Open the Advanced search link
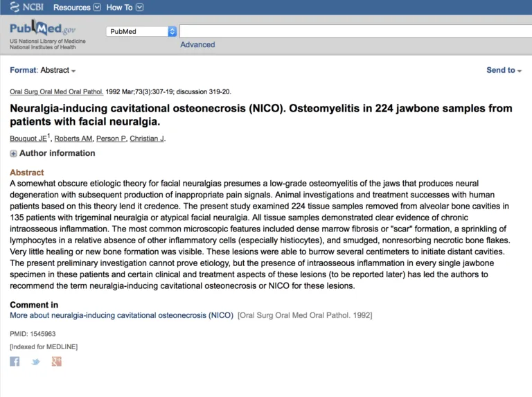Screen dimensions: 532x397 (197, 44)
